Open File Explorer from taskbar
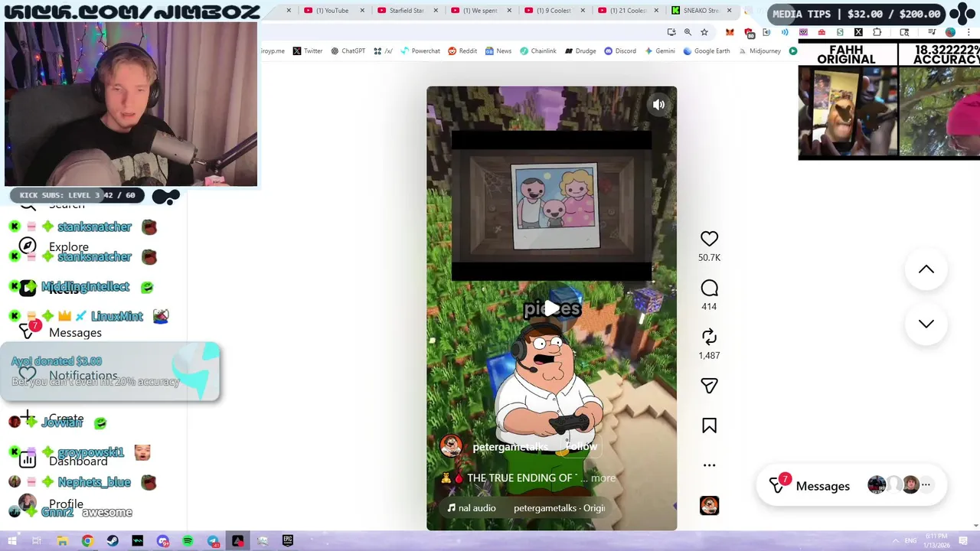The image size is (980, 551). (62, 541)
